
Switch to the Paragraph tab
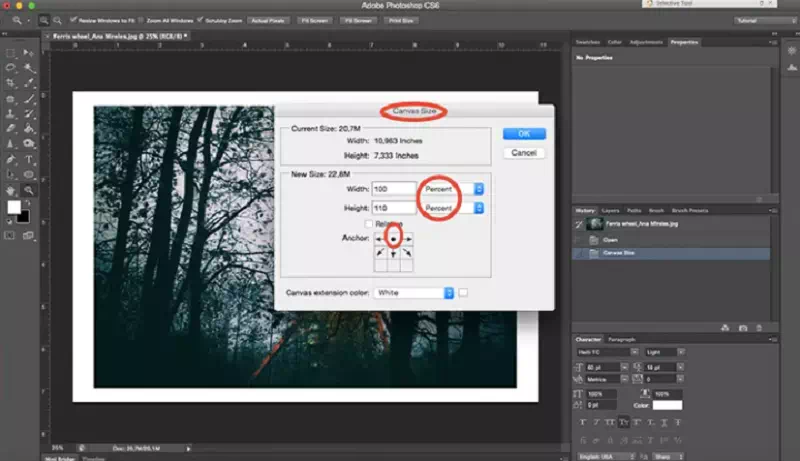(x=622, y=340)
